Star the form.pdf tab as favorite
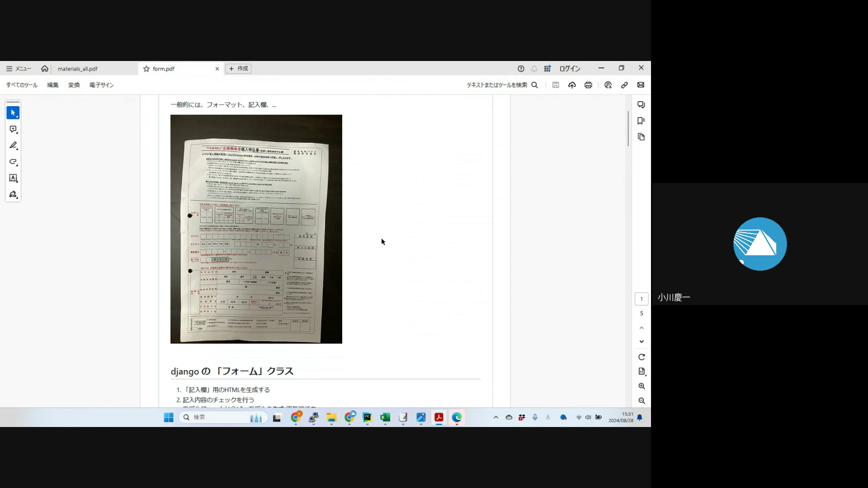Screen dimensions: 868x488 (x=146, y=69)
